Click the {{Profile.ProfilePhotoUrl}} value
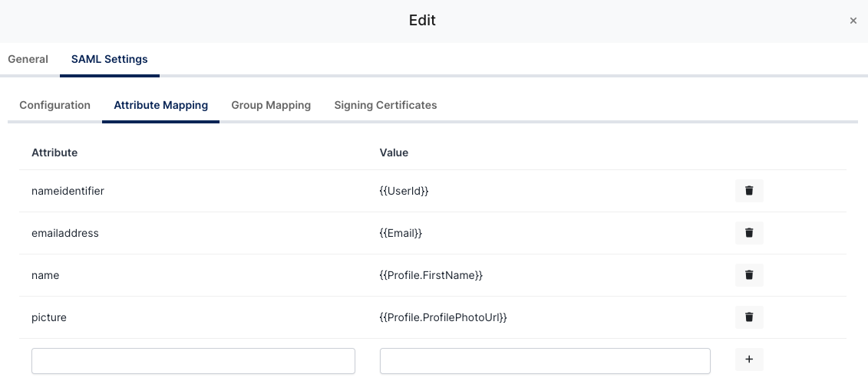 pyautogui.click(x=443, y=317)
